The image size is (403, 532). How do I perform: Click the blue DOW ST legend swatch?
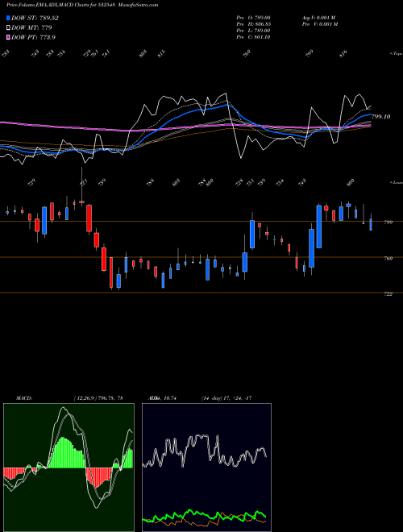[9, 18]
